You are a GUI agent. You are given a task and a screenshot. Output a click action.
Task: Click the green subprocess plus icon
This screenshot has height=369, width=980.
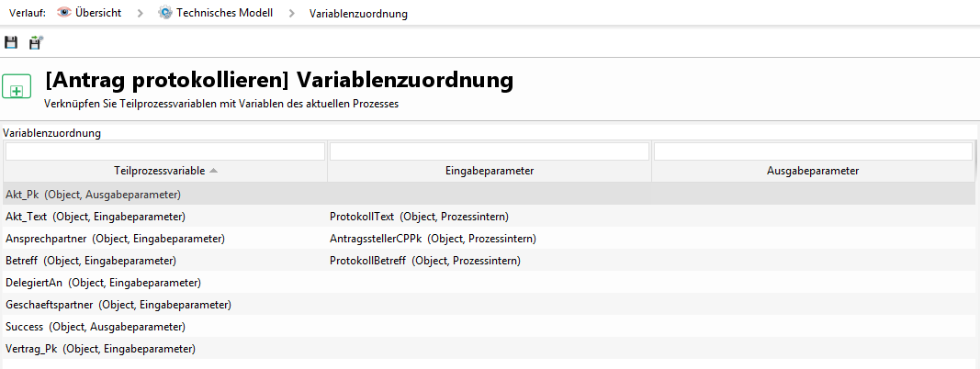(x=17, y=88)
